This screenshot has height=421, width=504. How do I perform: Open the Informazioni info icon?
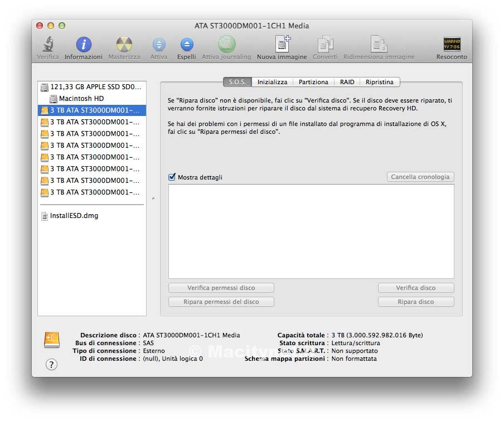pyautogui.click(x=84, y=45)
